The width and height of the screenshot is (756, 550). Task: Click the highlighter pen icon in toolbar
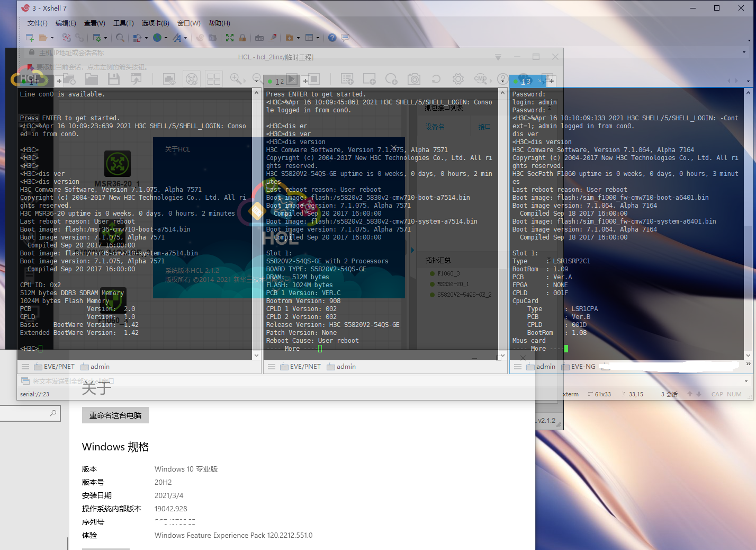point(273,38)
